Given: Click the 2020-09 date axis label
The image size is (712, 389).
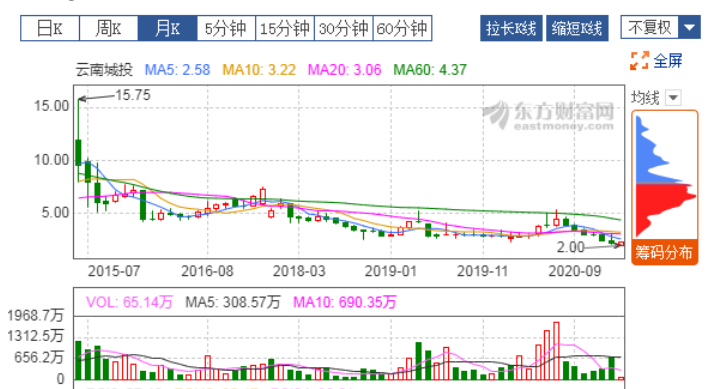Looking at the screenshot, I should (x=574, y=271).
